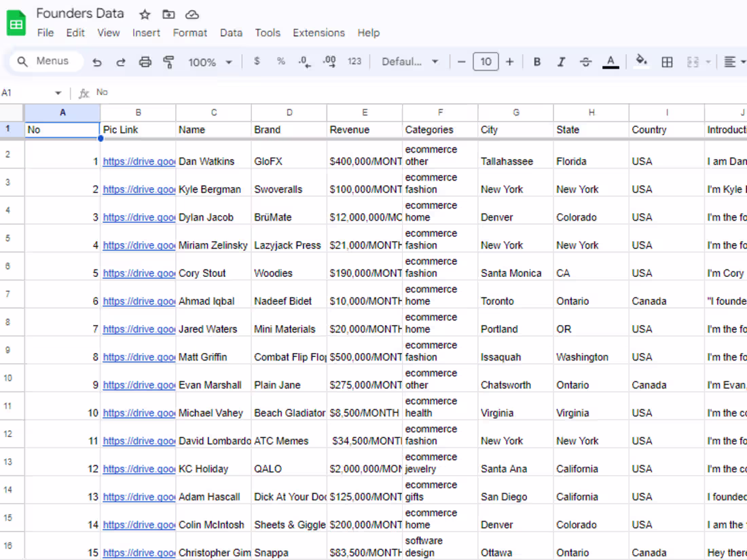Open the font family dropdown
Image resolution: width=747 pixels, height=560 pixels.
click(408, 61)
